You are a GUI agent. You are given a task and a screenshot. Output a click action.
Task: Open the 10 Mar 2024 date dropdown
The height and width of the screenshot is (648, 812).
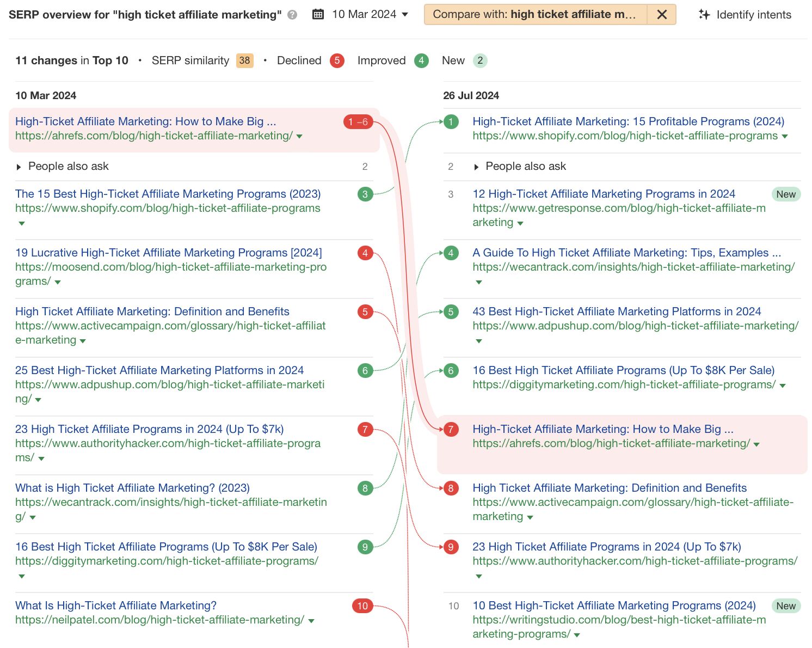(x=405, y=15)
